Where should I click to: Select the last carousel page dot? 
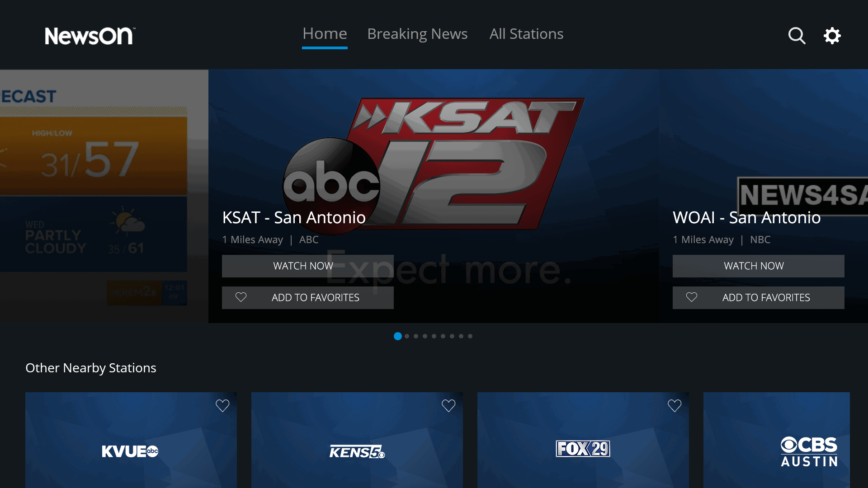click(x=470, y=336)
